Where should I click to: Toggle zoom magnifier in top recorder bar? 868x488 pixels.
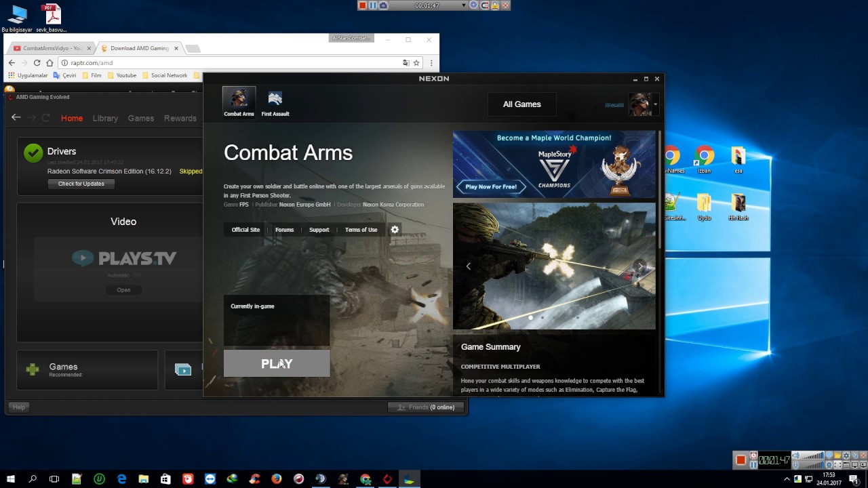point(474,5)
